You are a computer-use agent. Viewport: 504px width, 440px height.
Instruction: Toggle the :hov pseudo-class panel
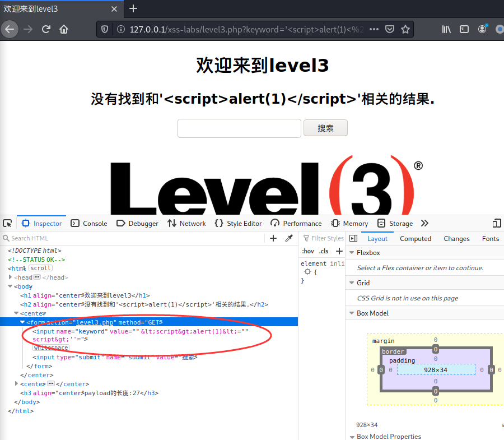(x=307, y=251)
